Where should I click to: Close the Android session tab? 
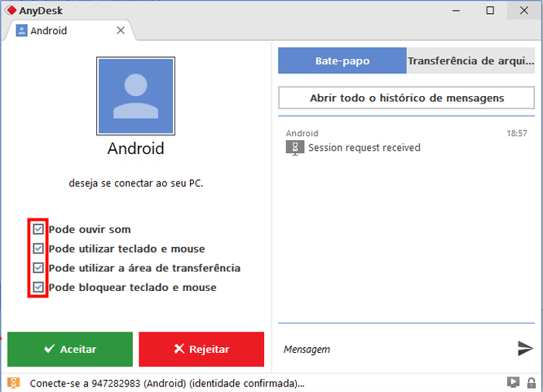(x=121, y=30)
